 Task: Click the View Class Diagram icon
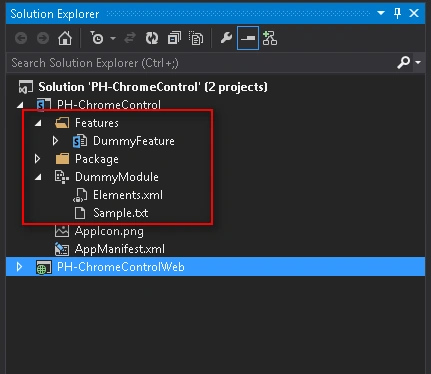[270, 38]
